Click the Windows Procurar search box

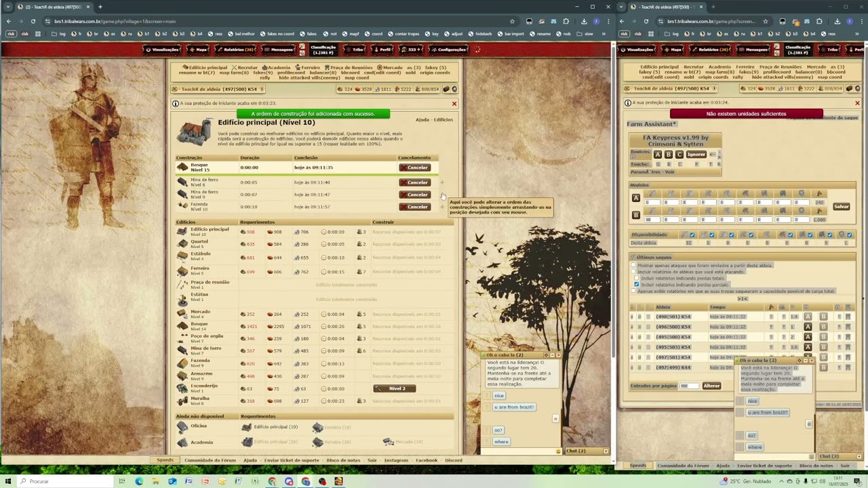coord(66,481)
